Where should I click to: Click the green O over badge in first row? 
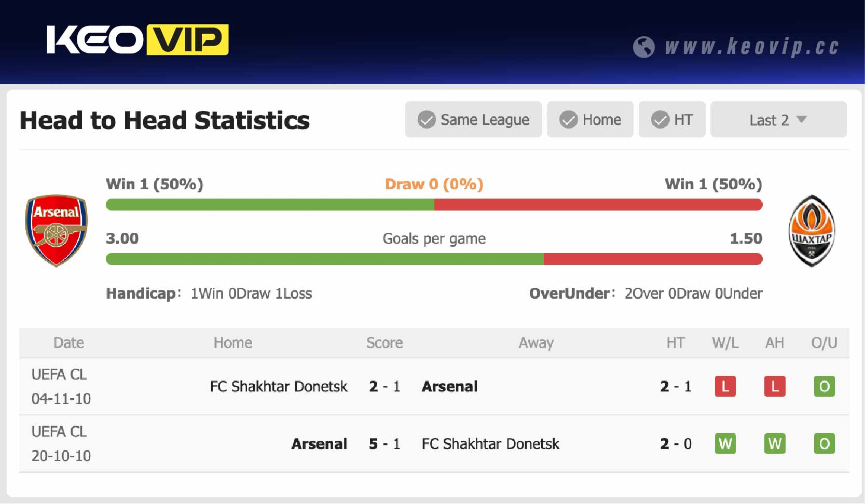(x=824, y=386)
